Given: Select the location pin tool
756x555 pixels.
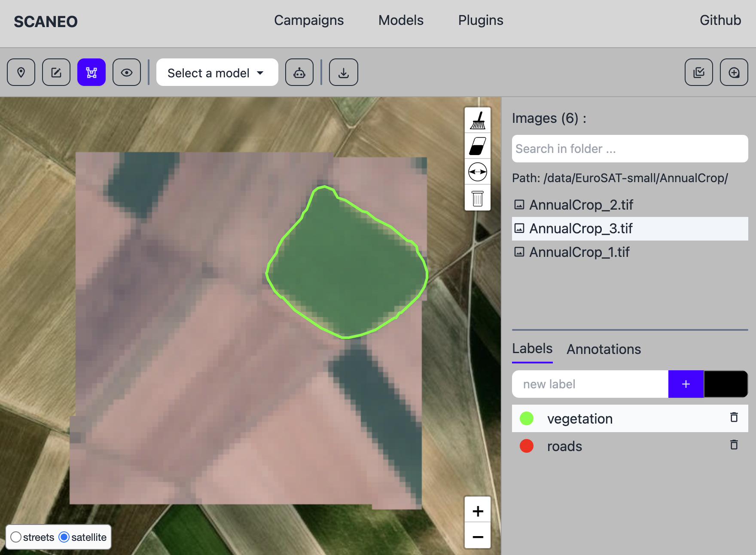Looking at the screenshot, I should pyautogui.click(x=21, y=73).
